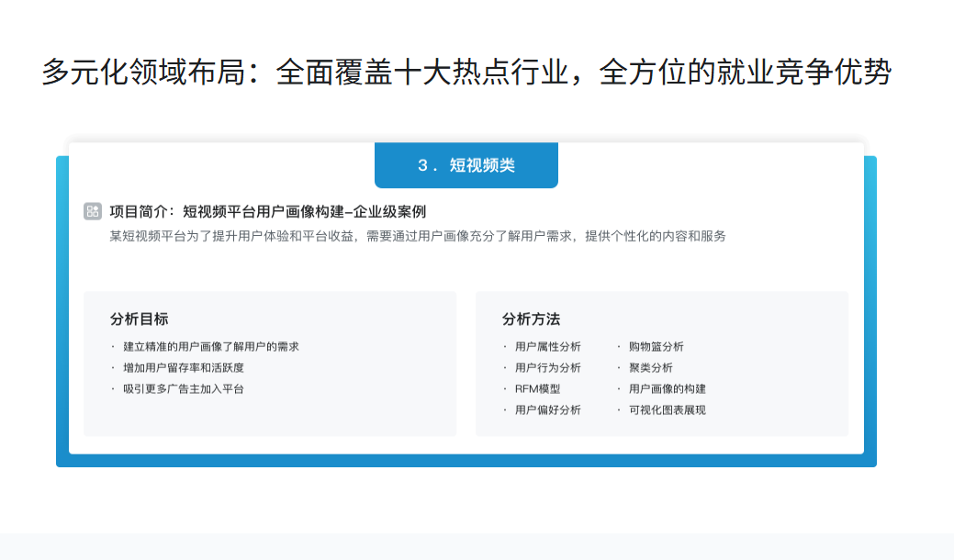Choose 用户行为分析 in analysis methods

tap(547, 368)
